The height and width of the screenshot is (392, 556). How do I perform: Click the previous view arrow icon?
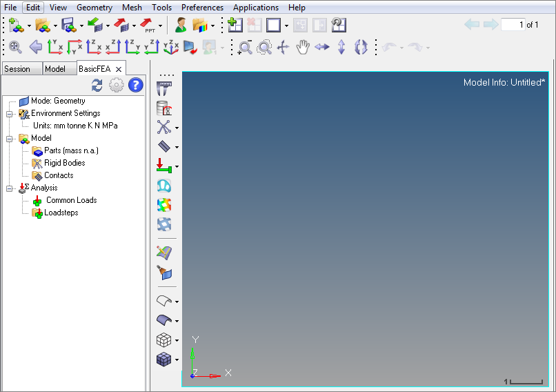tap(35, 47)
